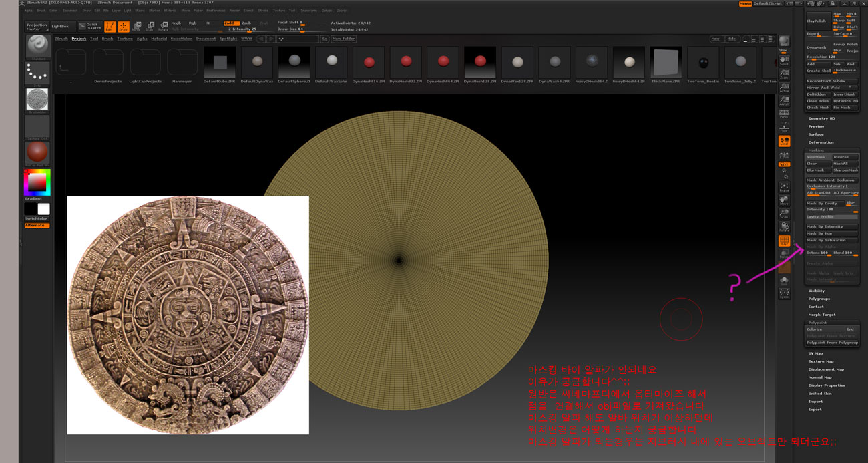Expand the Texture Map section
This screenshot has height=463, width=868.
click(821, 361)
